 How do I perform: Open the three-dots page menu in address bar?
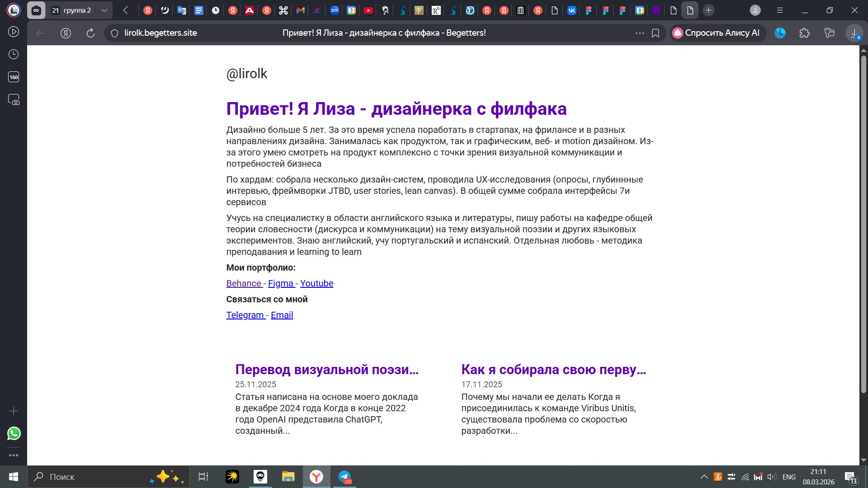point(640,33)
